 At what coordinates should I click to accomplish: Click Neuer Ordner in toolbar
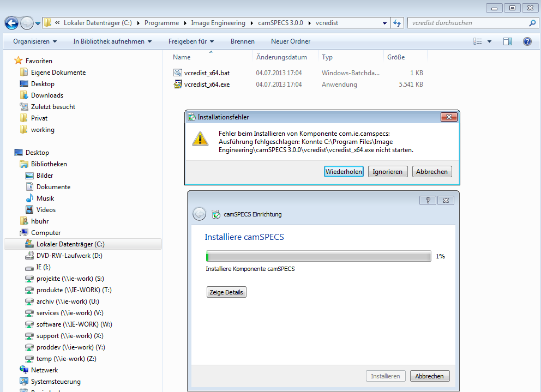coord(291,41)
